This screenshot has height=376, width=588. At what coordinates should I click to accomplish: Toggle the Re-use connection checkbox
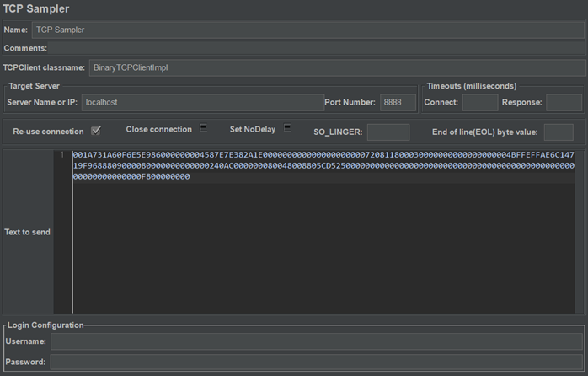tap(96, 131)
